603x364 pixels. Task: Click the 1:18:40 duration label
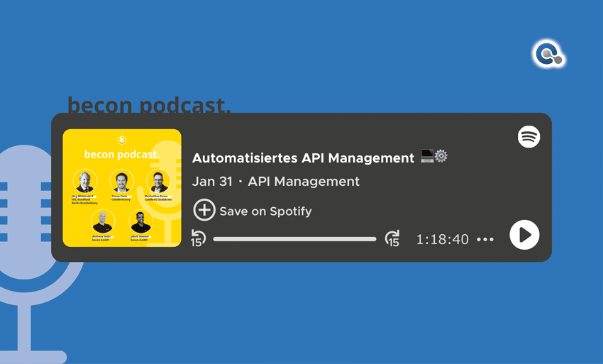(442, 240)
